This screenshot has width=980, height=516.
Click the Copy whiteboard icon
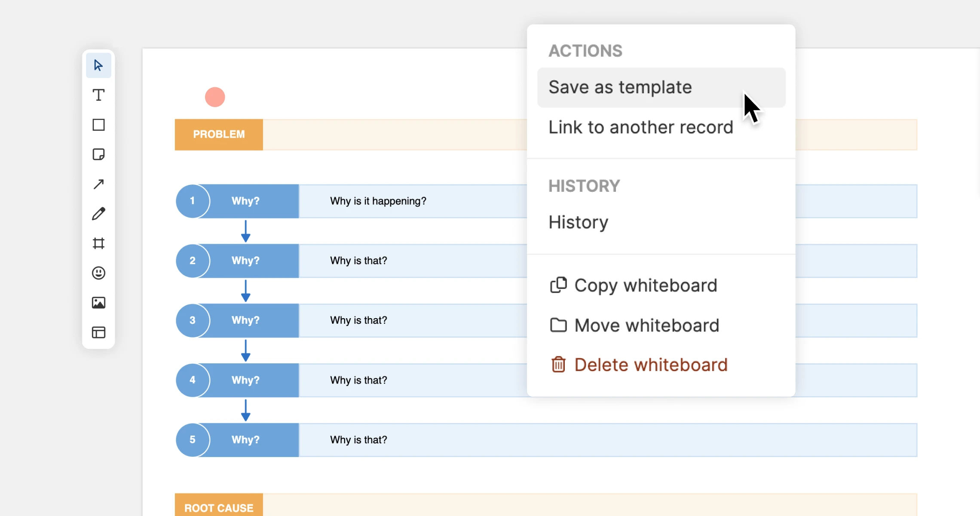tap(559, 285)
